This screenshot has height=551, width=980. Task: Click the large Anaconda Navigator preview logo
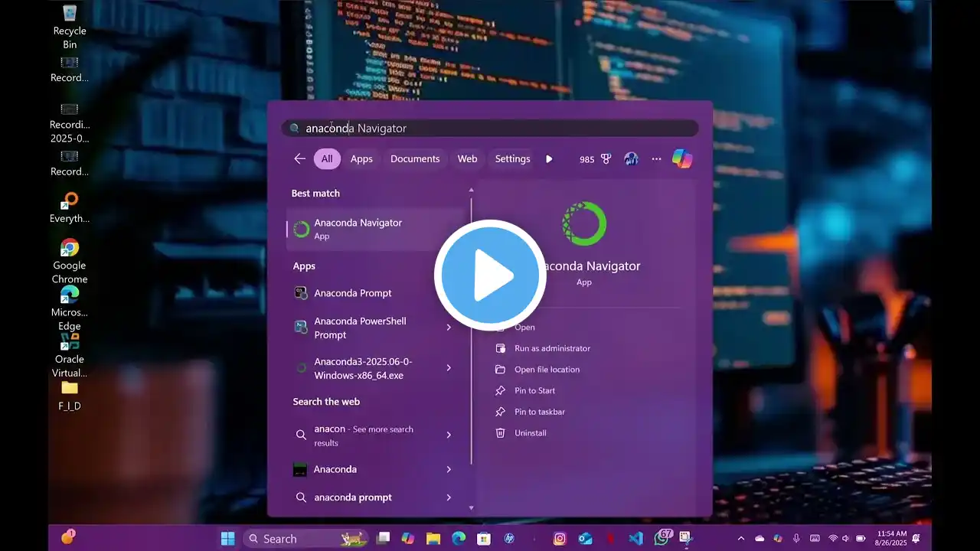point(584,223)
